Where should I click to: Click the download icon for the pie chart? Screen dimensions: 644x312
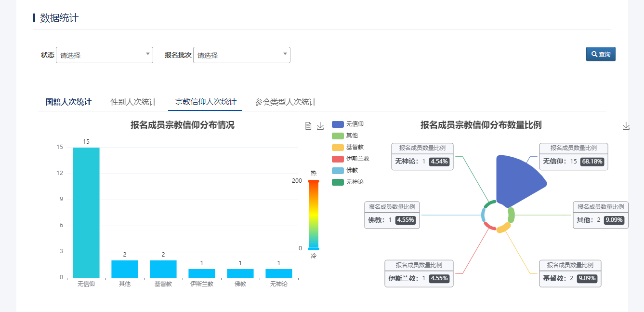pyautogui.click(x=626, y=125)
